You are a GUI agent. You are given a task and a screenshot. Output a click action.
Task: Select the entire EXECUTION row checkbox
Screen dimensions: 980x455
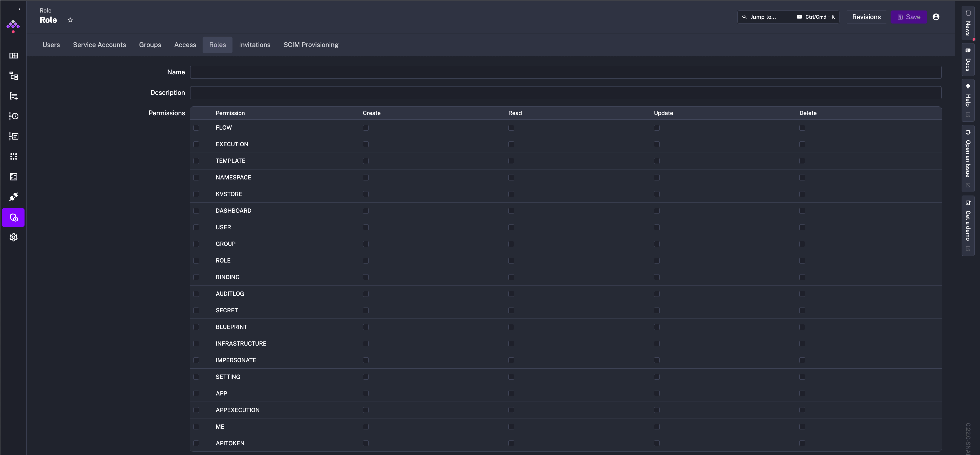[x=196, y=144]
